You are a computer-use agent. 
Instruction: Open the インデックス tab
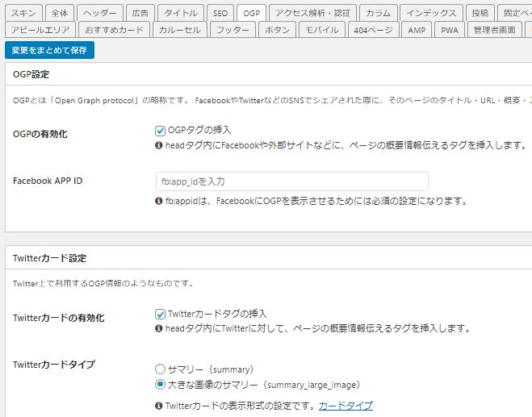click(431, 13)
